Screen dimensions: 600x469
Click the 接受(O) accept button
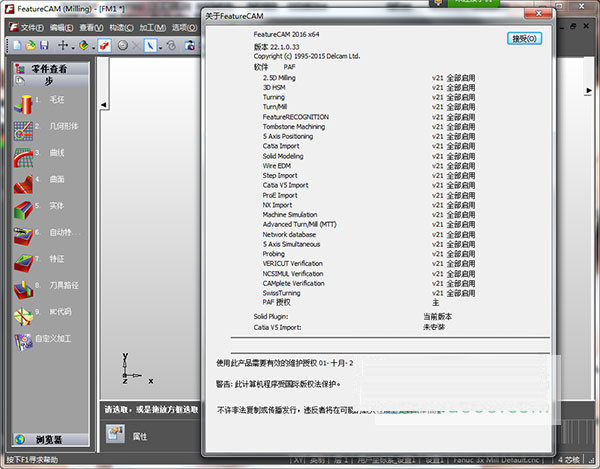tap(524, 39)
